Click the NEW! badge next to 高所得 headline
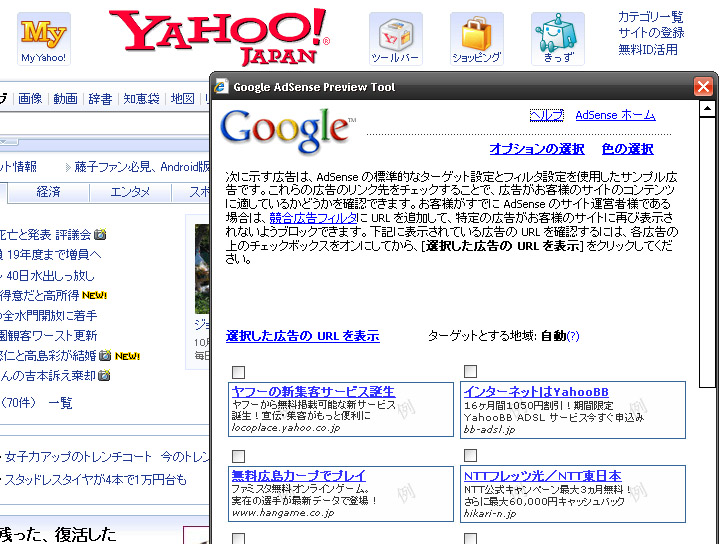This screenshot has height=544, width=728. (95, 295)
